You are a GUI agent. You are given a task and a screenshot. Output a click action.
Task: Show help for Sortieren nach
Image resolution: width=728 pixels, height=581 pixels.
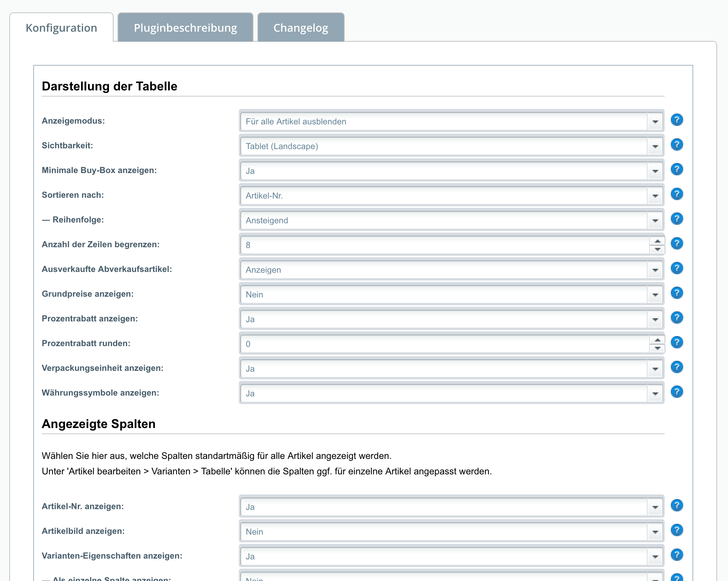tap(677, 194)
